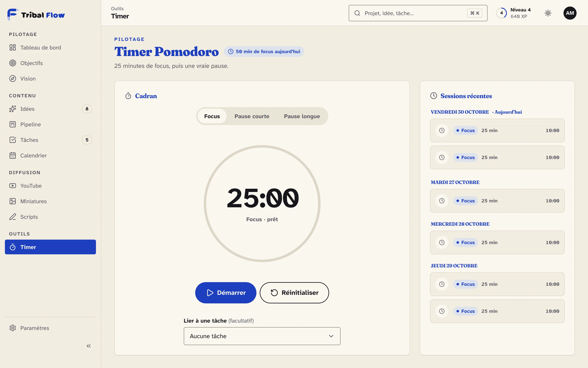This screenshot has height=368, width=588.
Task: Click the Paramètres gear icon
Action: [13, 328]
